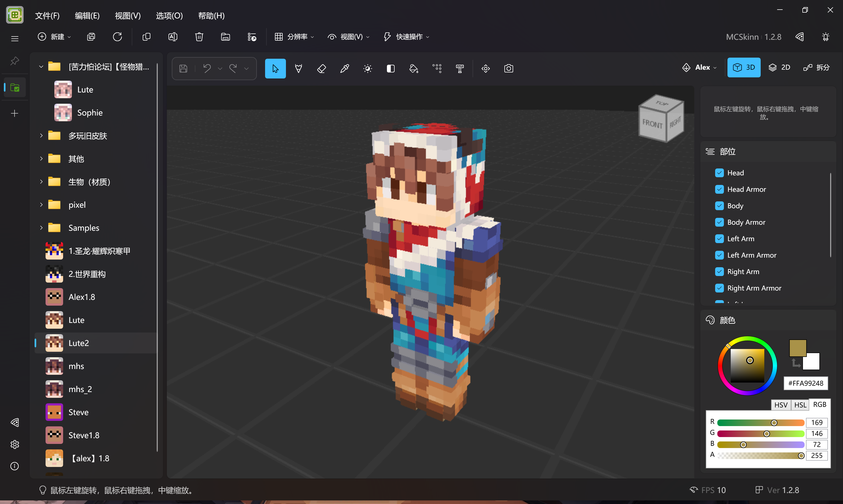Click the 拆分 split view button
The image size is (843, 504).
(x=816, y=67)
